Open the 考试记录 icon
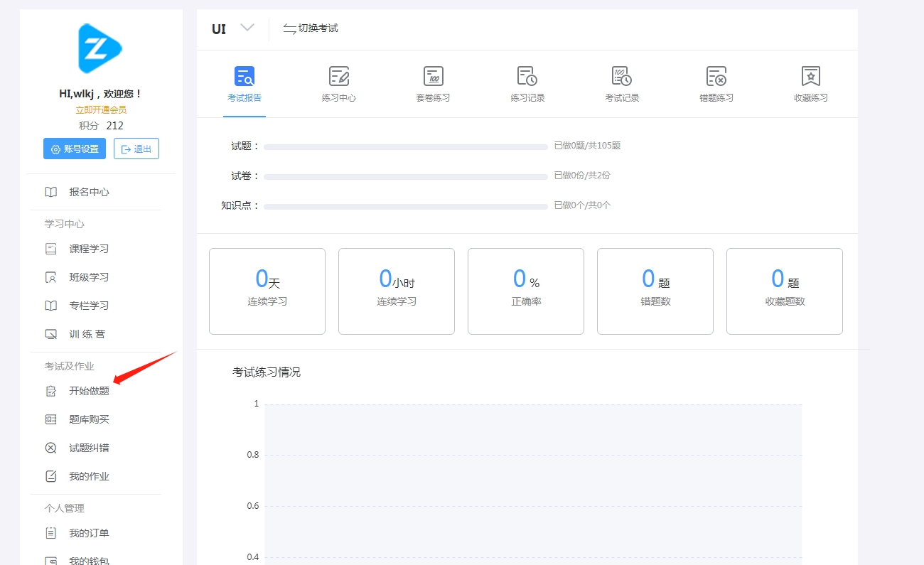The height and width of the screenshot is (565, 924). click(x=622, y=76)
